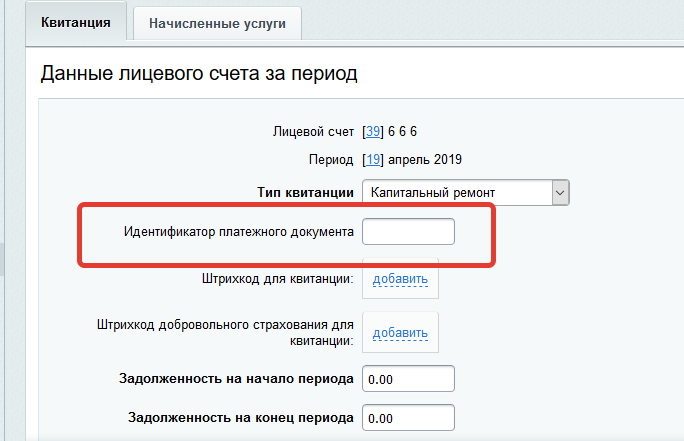
Task: Switch to the Квитанция tab
Action: pyautogui.click(x=76, y=22)
